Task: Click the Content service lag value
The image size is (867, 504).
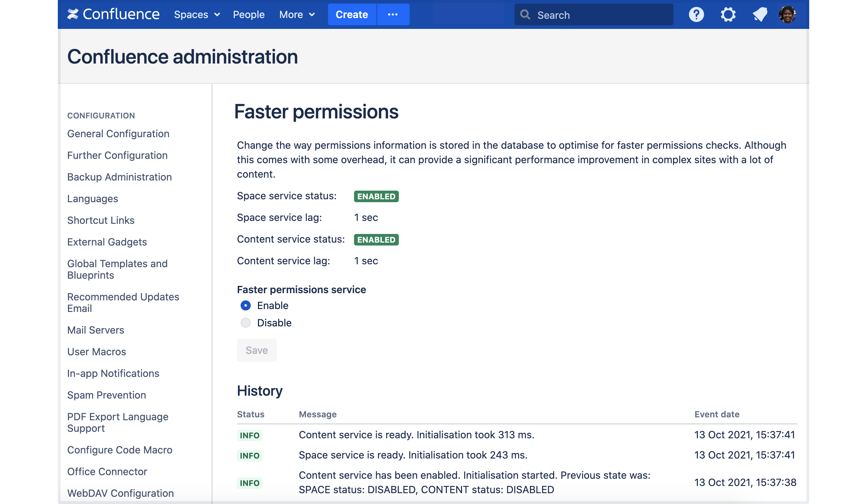Action: click(366, 261)
